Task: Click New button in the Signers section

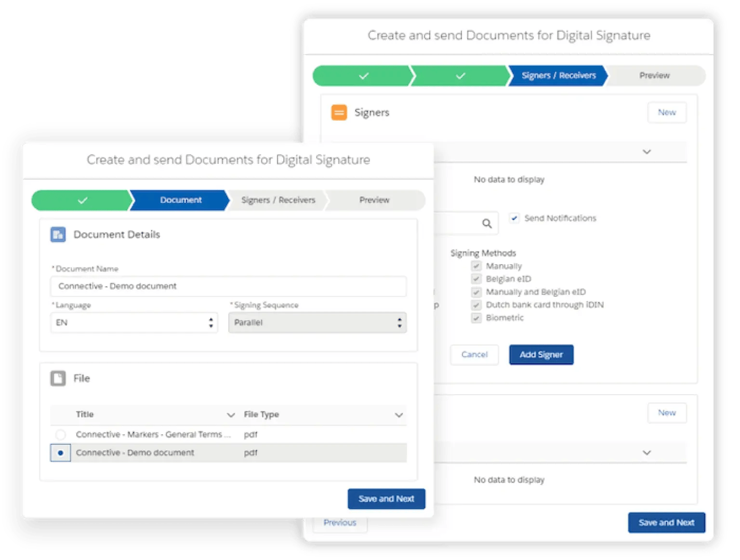Action: [667, 113]
